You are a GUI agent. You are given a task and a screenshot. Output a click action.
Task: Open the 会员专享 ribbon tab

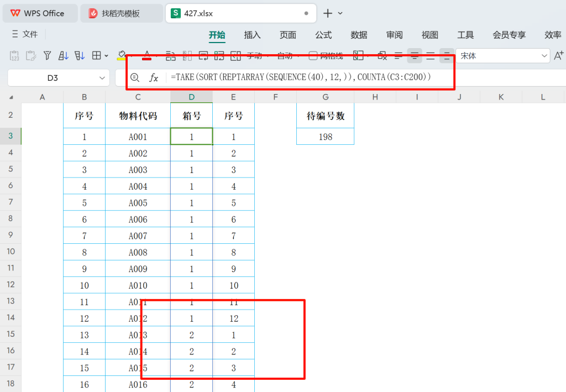pos(509,35)
